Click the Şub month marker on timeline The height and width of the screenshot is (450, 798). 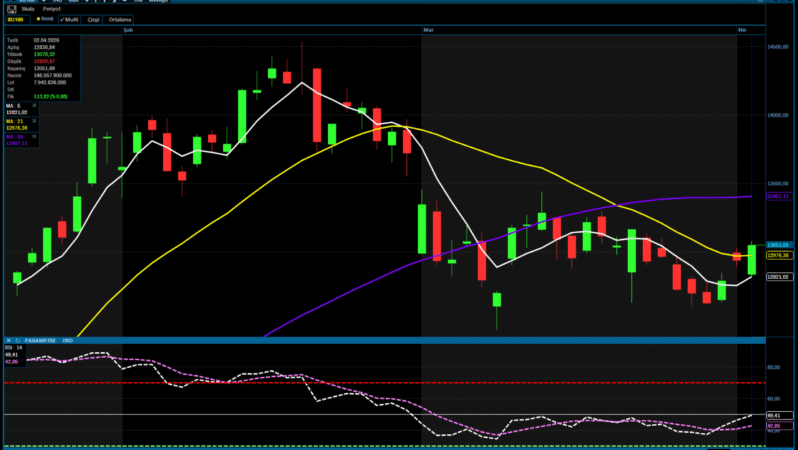click(x=127, y=31)
